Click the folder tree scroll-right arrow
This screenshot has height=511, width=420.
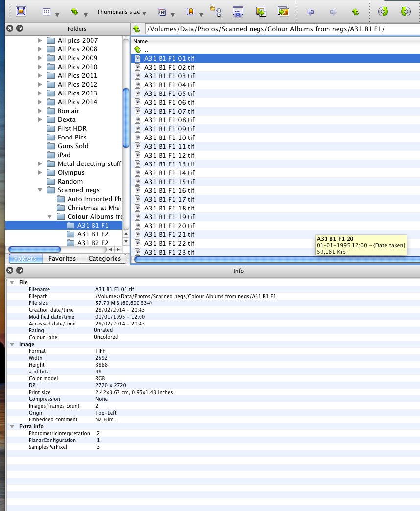pyautogui.click(x=118, y=249)
